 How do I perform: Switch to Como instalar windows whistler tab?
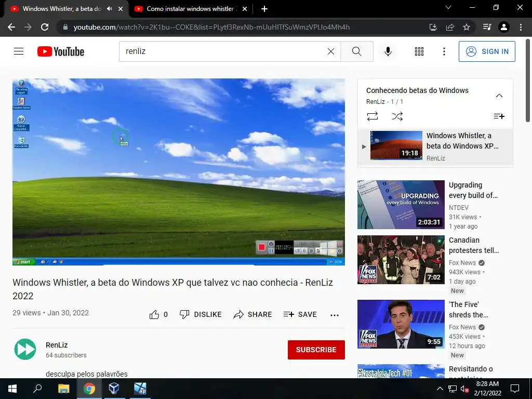(190, 9)
